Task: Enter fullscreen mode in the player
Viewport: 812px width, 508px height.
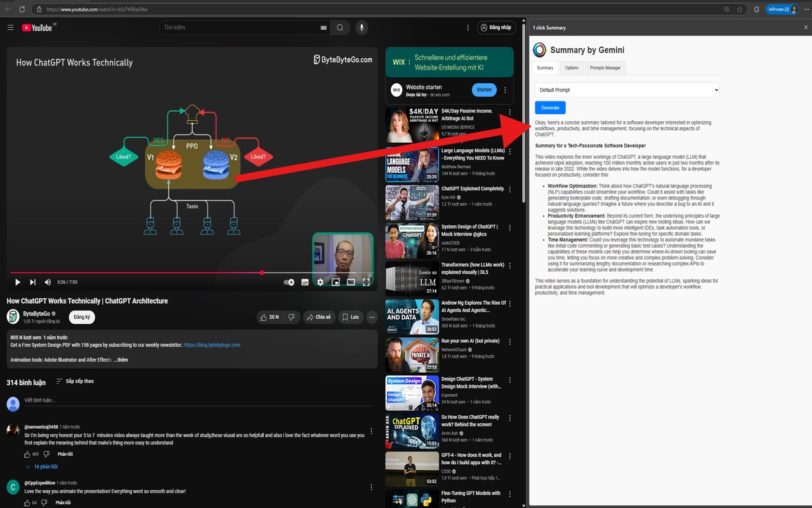Action: pos(366,282)
